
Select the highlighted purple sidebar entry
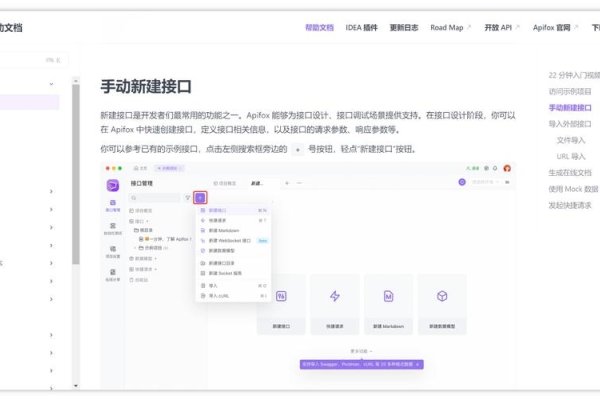click(x=29, y=102)
